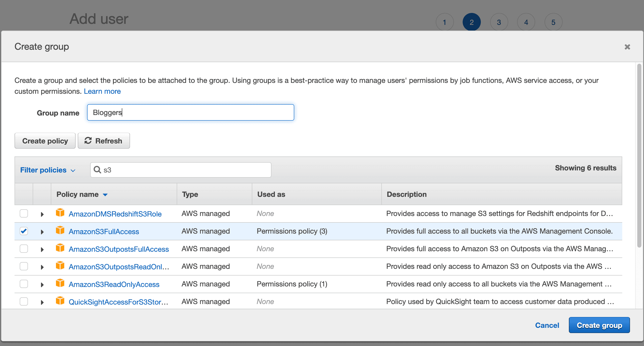The width and height of the screenshot is (644, 346).
Task: Select step 2 in the wizard steps
Action: pyautogui.click(x=471, y=22)
